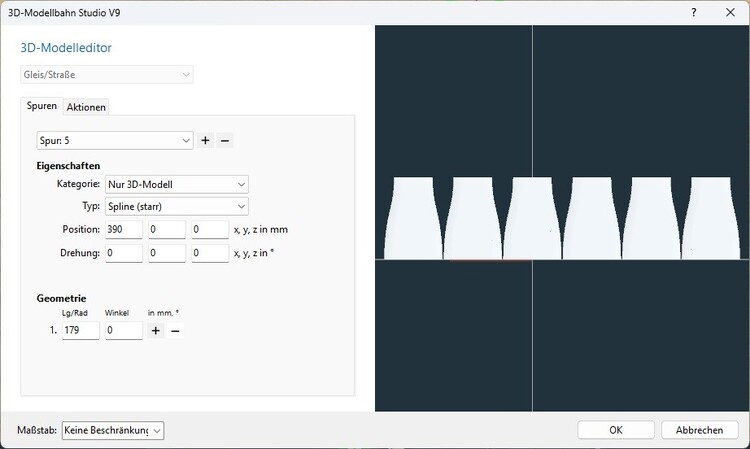This screenshot has height=449, width=750.
Task: Add a geometry segment with plus icon
Action: point(155,330)
